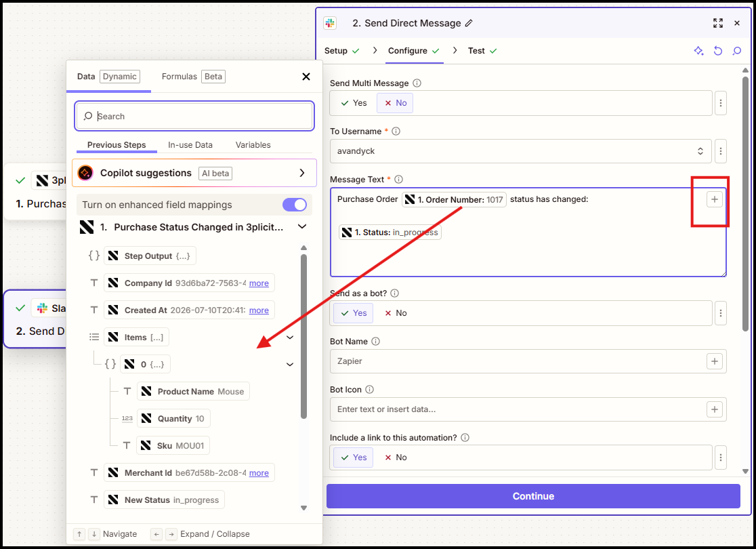
Task: Click the Search field in data picker
Action: (x=194, y=117)
